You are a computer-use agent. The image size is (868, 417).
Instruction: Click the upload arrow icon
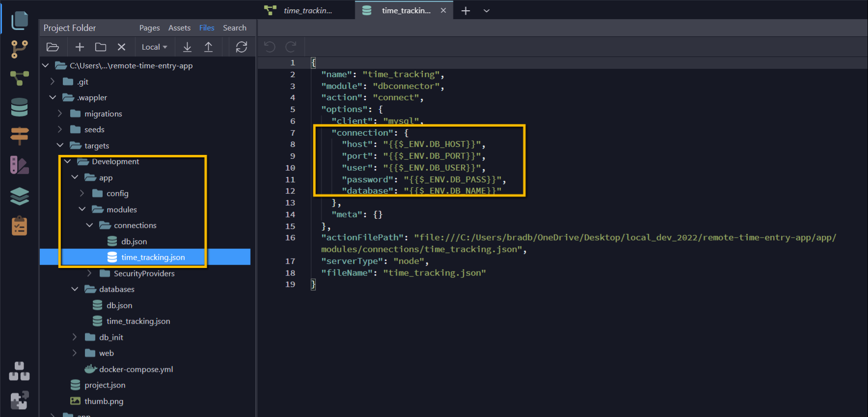(208, 47)
